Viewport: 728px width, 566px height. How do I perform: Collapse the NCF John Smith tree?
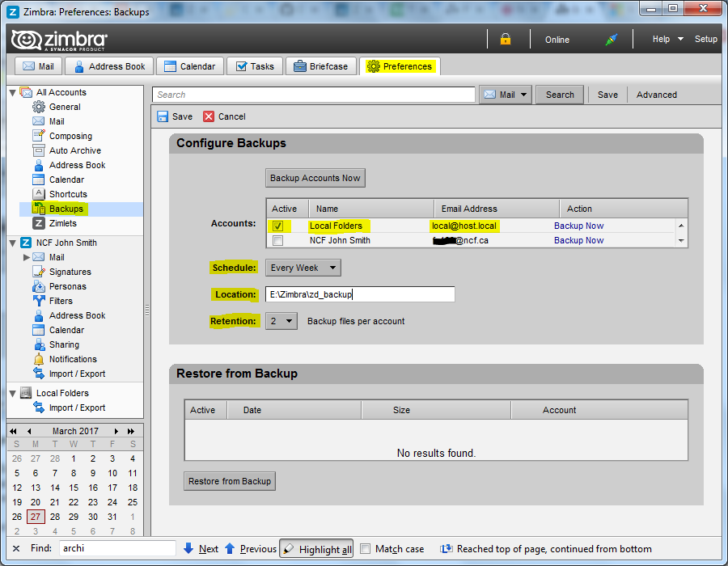click(12, 243)
